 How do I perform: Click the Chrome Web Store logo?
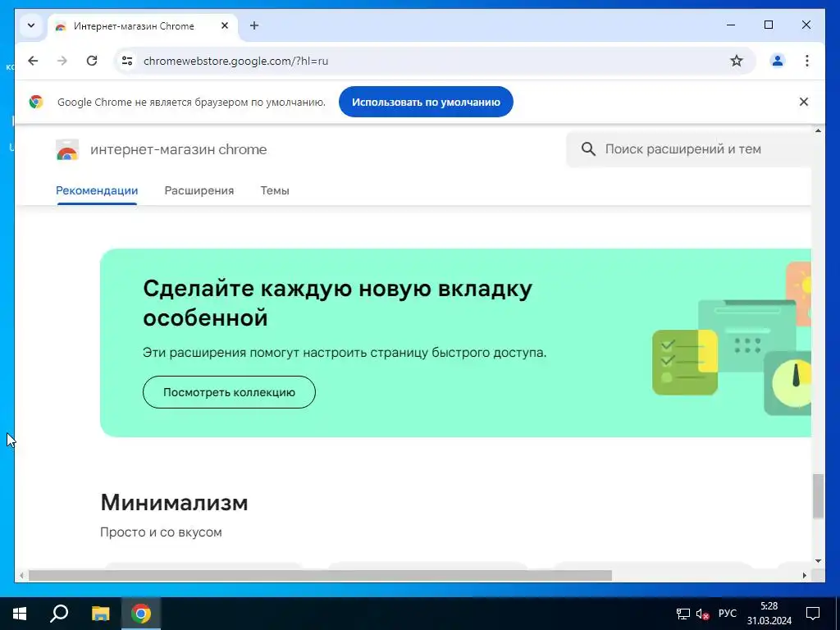click(67, 149)
